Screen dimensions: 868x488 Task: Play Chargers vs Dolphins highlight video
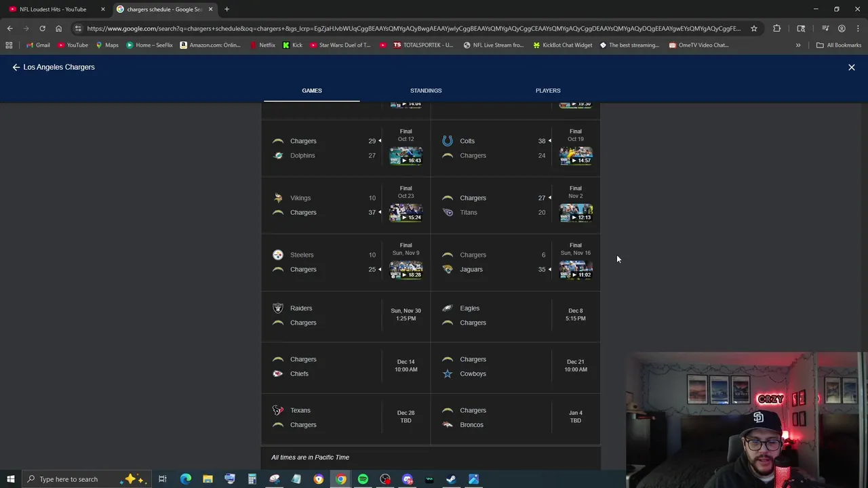pyautogui.click(x=406, y=156)
